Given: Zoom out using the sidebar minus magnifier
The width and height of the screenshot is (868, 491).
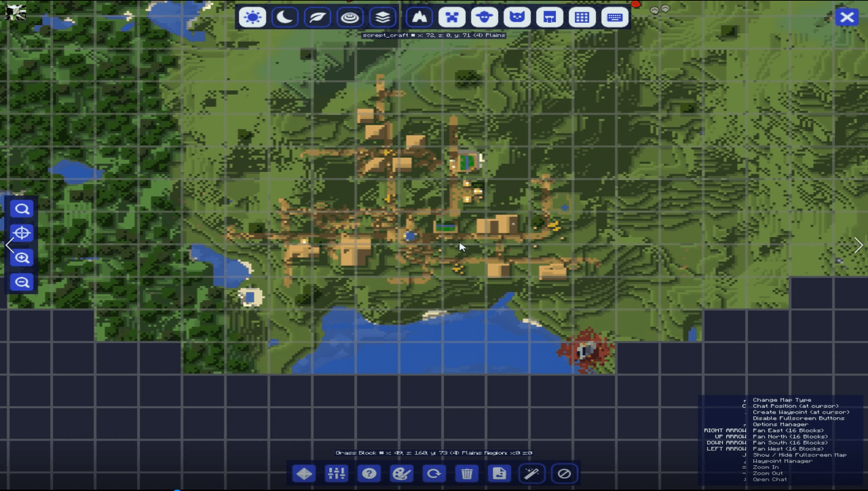Looking at the screenshot, I should [x=21, y=282].
